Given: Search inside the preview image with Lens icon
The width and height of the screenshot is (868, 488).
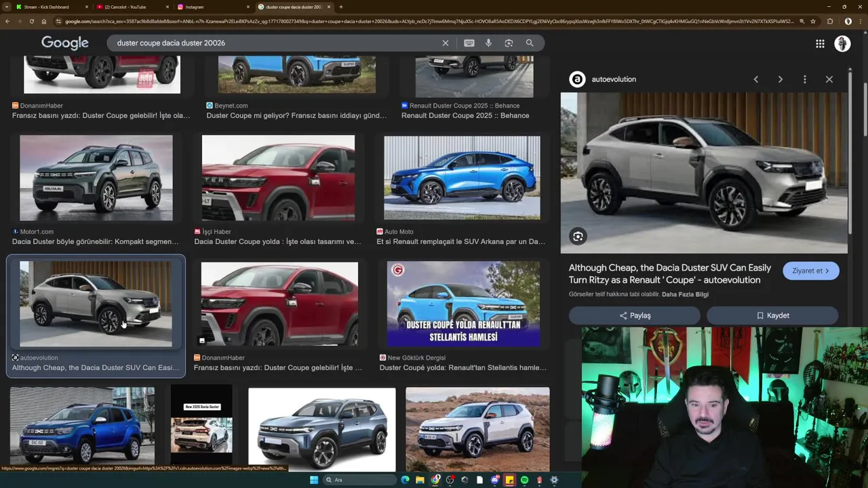Looking at the screenshot, I should pyautogui.click(x=578, y=236).
